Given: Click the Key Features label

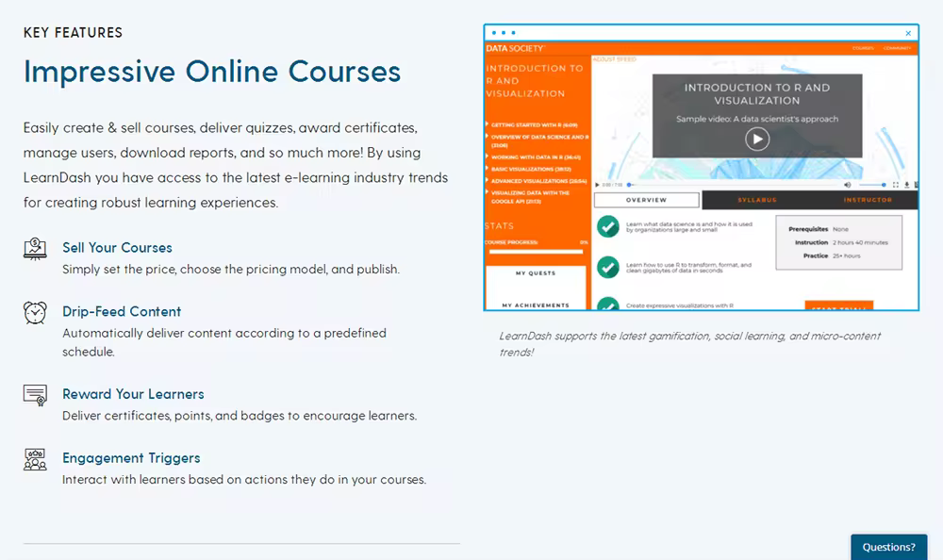Looking at the screenshot, I should (x=73, y=33).
